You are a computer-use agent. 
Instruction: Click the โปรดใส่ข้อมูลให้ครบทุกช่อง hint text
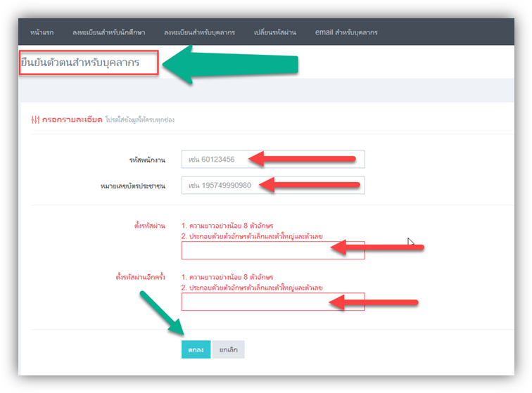[139, 120]
